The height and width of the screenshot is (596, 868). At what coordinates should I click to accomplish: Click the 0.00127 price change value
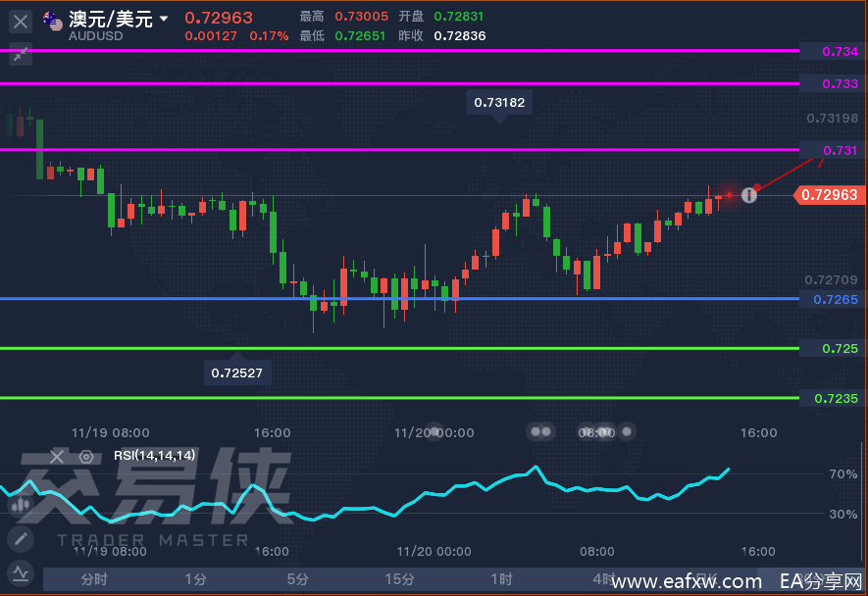pos(211,36)
